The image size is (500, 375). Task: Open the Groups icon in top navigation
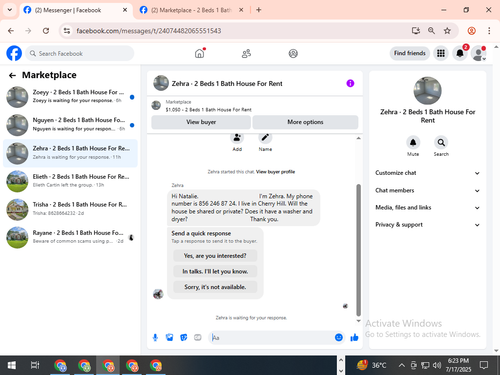[293, 53]
